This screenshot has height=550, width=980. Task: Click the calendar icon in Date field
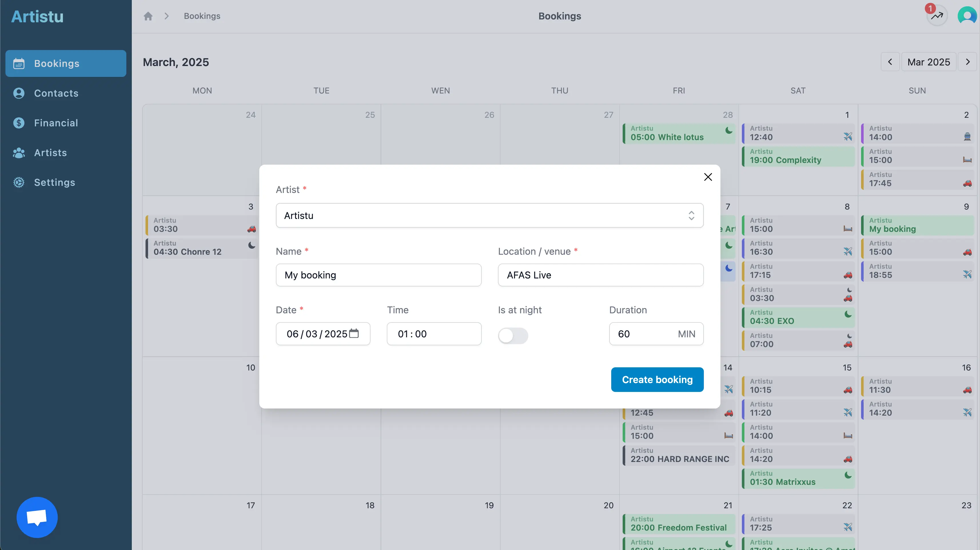354,333
